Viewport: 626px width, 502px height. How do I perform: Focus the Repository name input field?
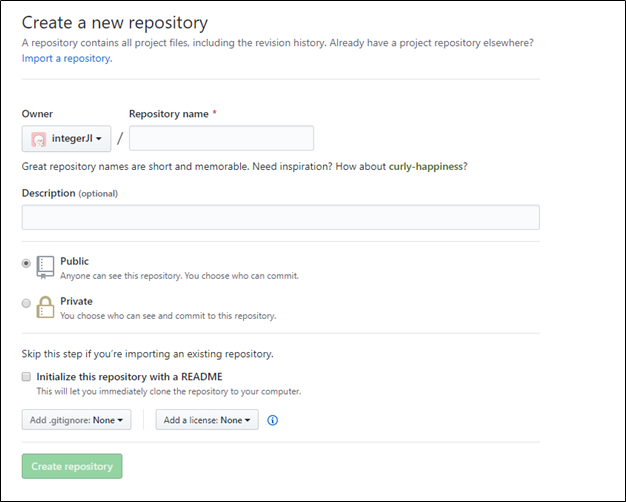[221, 138]
